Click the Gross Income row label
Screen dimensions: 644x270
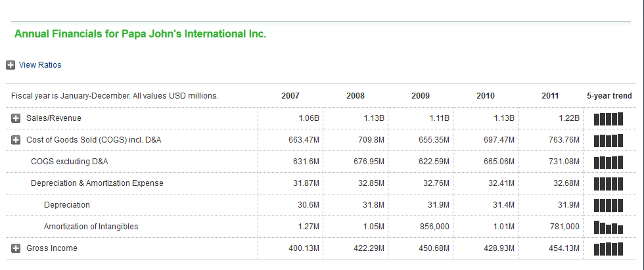[52, 248]
